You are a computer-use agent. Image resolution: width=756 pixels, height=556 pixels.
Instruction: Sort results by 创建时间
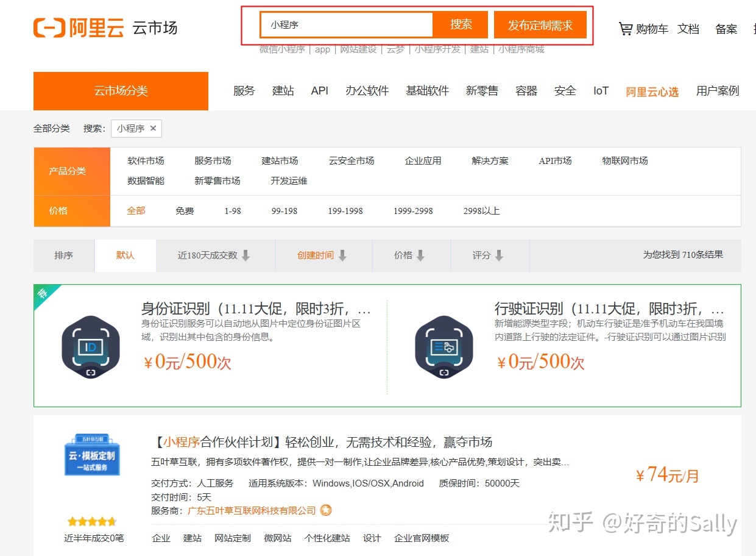pos(323,255)
